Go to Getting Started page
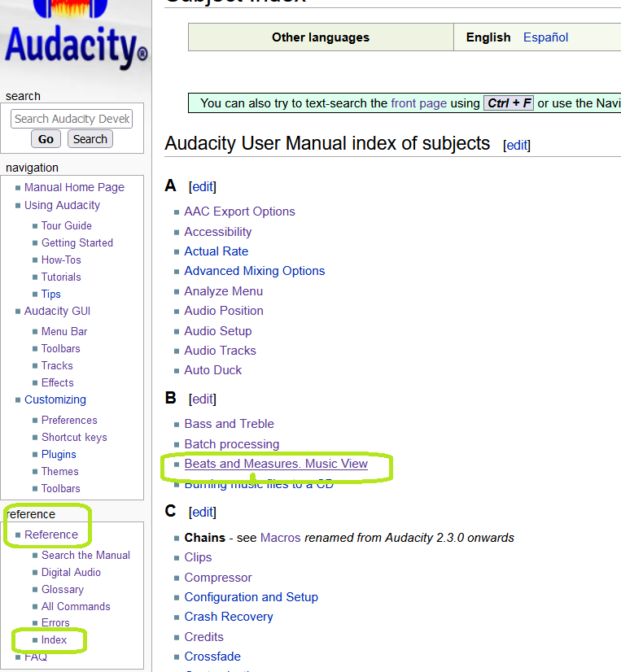Screen dimensions: 621x672 tap(77, 243)
